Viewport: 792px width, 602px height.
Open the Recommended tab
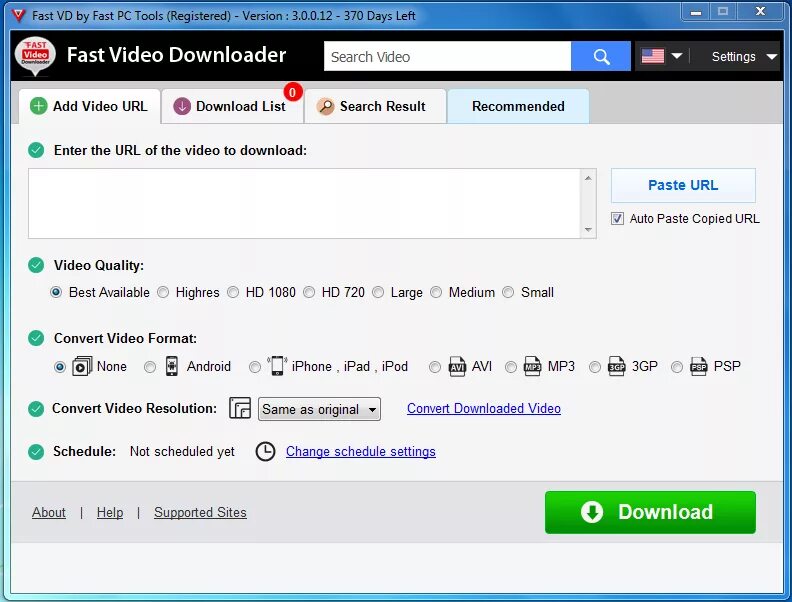coord(518,107)
